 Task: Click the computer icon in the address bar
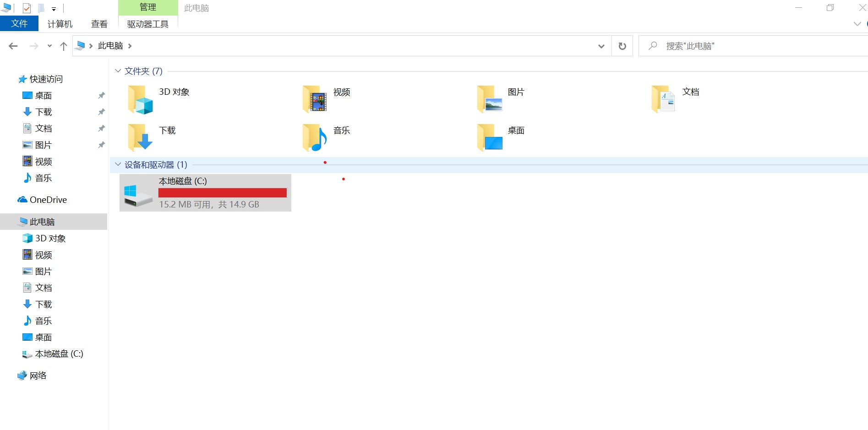pos(81,45)
